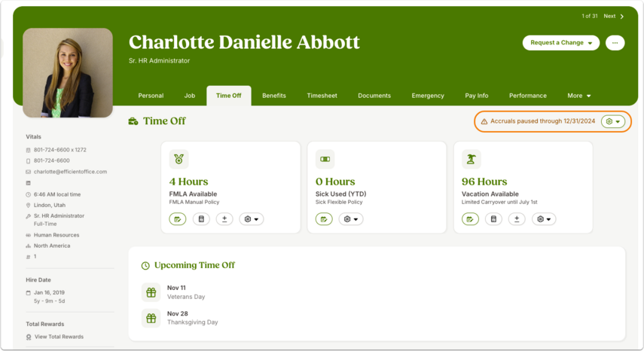This screenshot has height=351, width=644.
Task: Click the Thanksgiving Day gift icon
Action: pyautogui.click(x=151, y=318)
